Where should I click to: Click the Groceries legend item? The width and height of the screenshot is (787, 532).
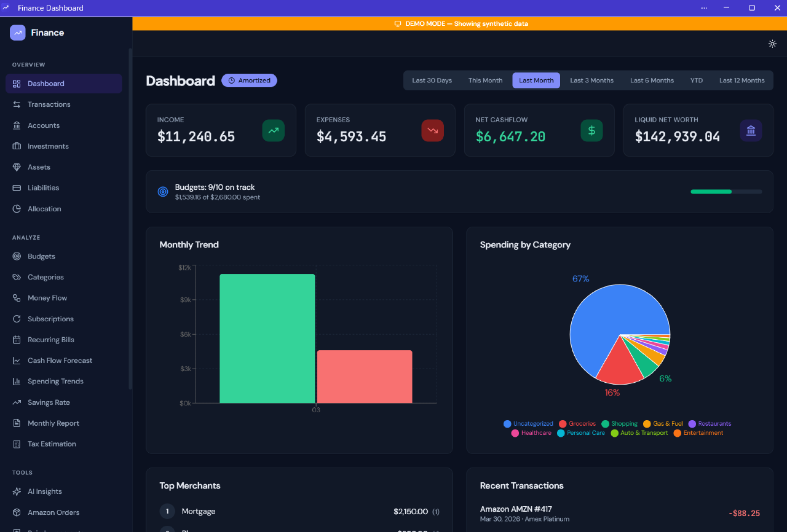pos(577,423)
